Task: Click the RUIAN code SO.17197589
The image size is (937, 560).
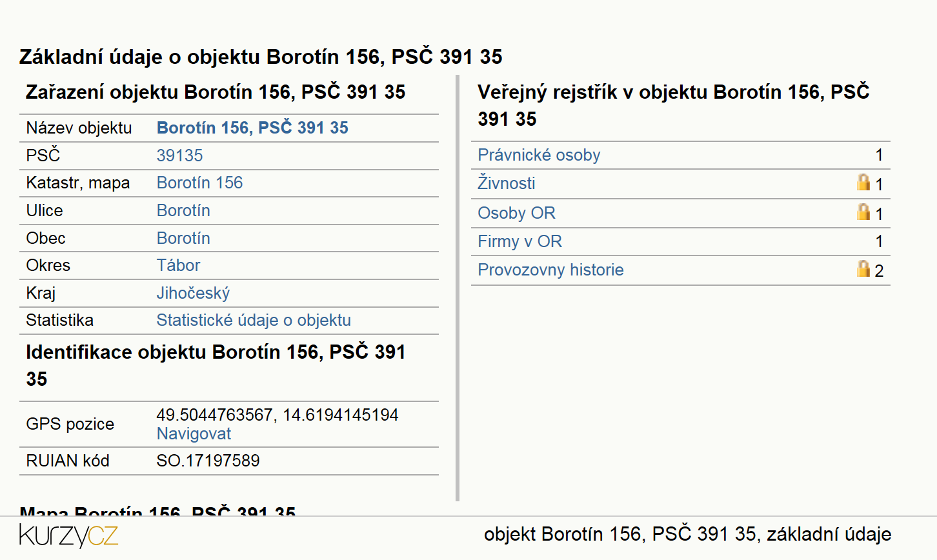Action: tap(208, 461)
